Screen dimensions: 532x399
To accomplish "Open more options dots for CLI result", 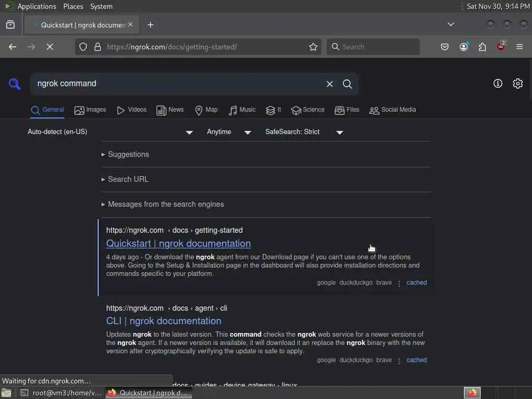I will [x=399, y=361].
